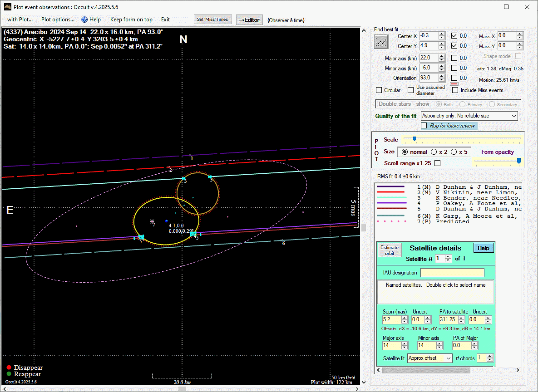This screenshot has height=392, width=538.
Task: Check the Minor axis fit checkbox
Action: point(454,68)
